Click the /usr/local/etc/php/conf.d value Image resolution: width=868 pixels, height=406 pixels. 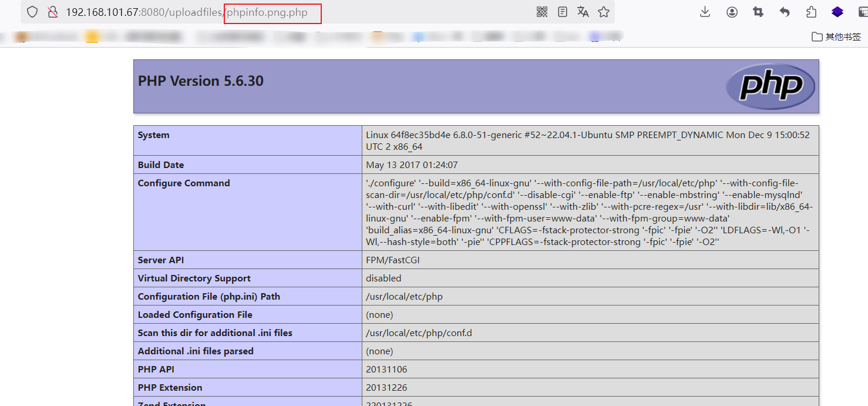[x=419, y=333]
